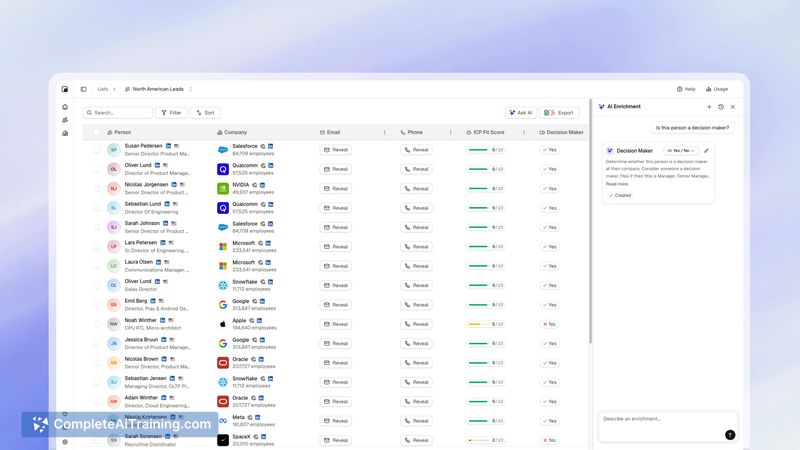Open the Companies building icon in left sidebar

[65, 133]
